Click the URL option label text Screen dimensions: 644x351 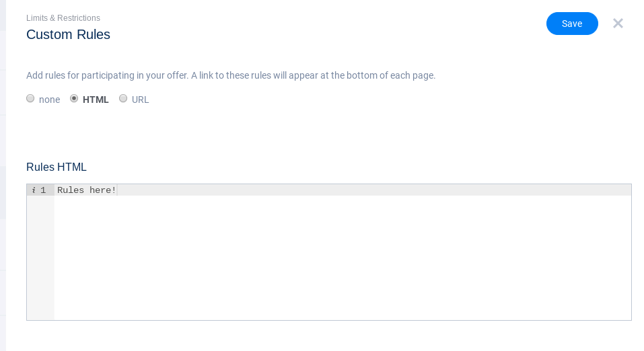[x=141, y=100]
